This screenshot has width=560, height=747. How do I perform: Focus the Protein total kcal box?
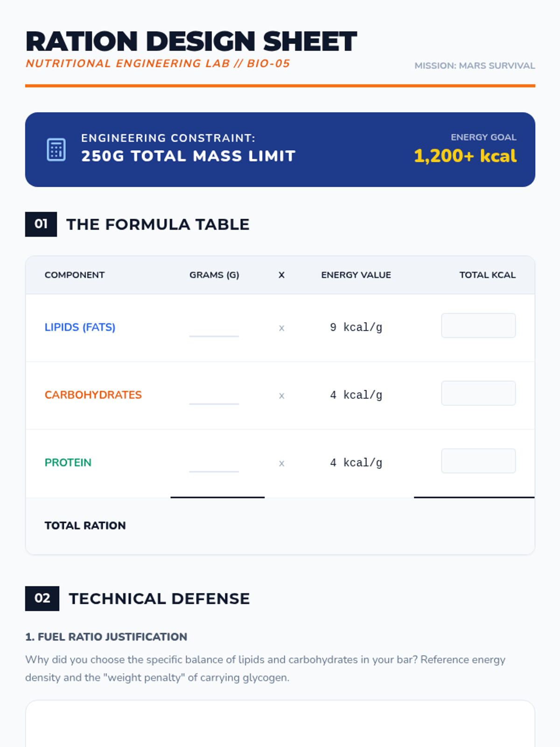[478, 461]
